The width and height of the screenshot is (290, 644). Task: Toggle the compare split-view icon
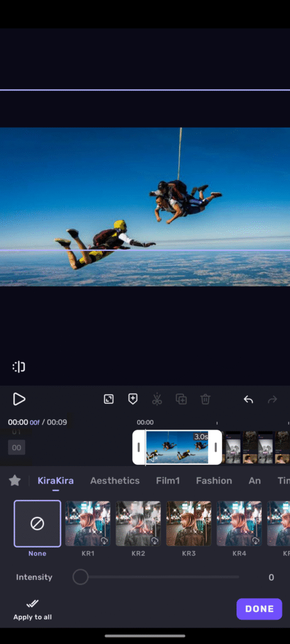pyautogui.click(x=19, y=367)
